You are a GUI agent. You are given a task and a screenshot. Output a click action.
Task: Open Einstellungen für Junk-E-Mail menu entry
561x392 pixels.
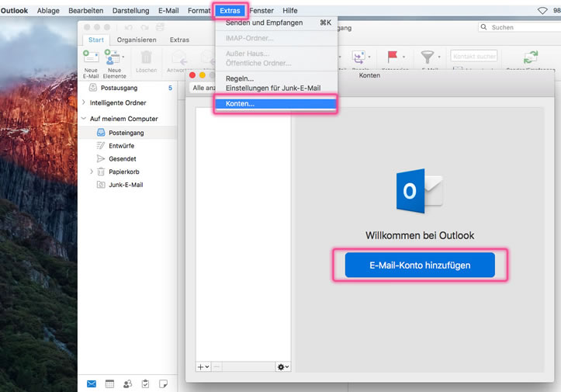click(x=272, y=88)
